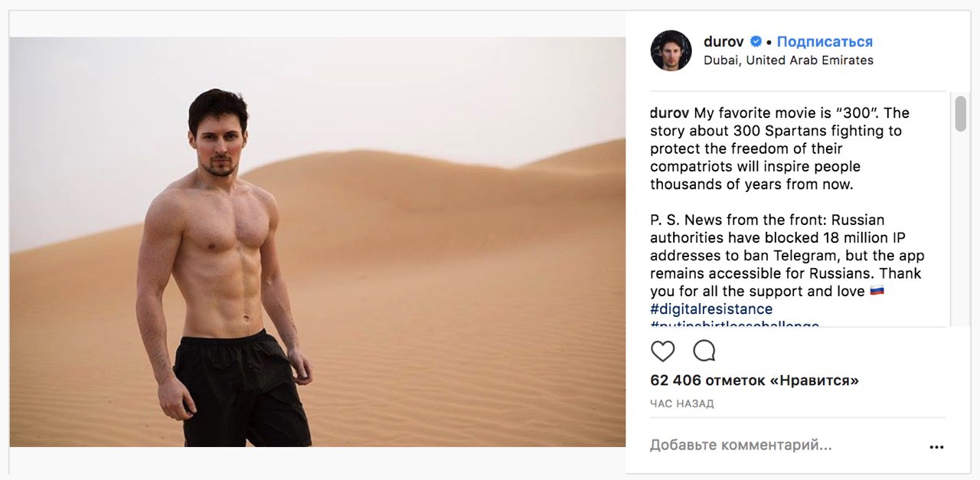Click the scrollbar track below the thumb
Viewport: 980px width, 480px height.
(960, 230)
